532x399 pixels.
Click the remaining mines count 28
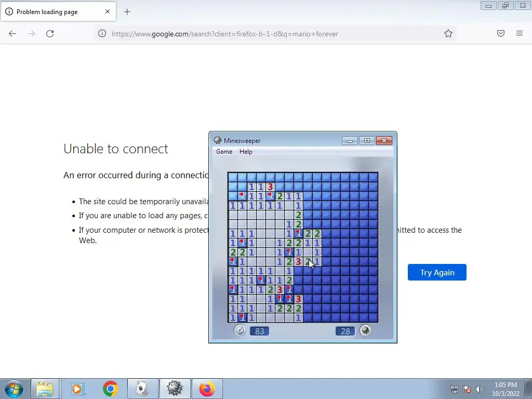coord(345,331)
